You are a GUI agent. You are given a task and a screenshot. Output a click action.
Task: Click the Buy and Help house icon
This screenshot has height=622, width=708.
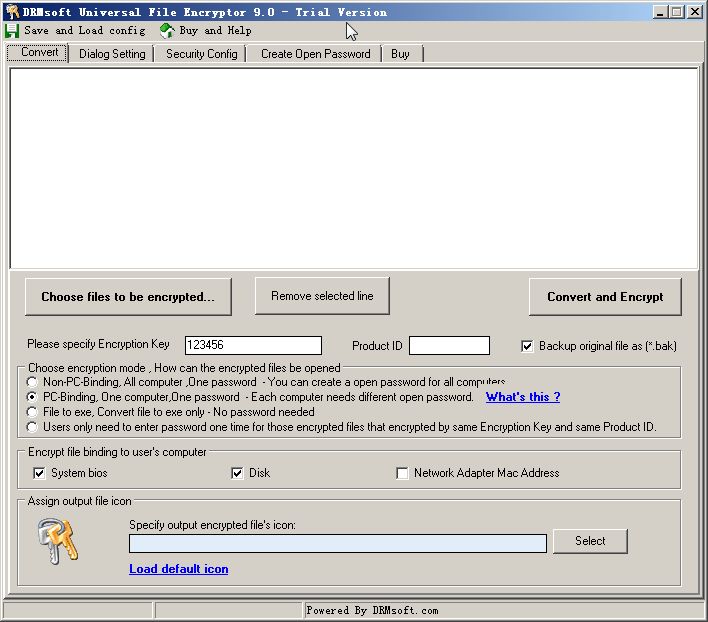tap(167, 31)
